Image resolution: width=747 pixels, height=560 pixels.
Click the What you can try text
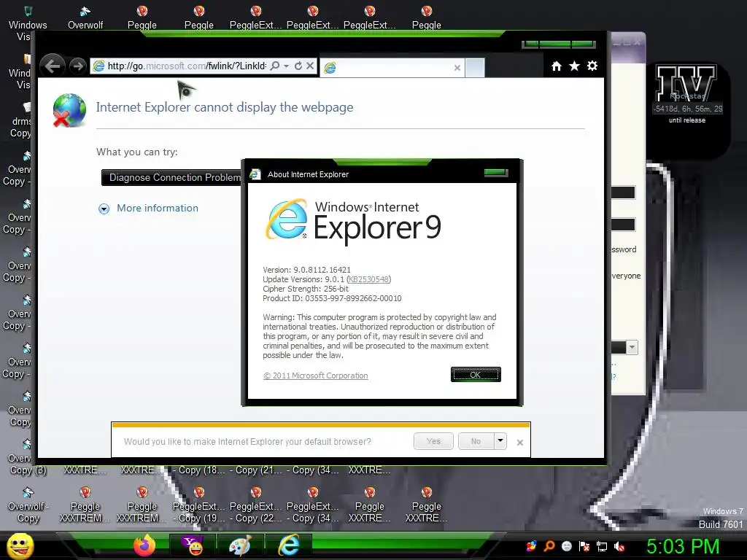point(136,152)
